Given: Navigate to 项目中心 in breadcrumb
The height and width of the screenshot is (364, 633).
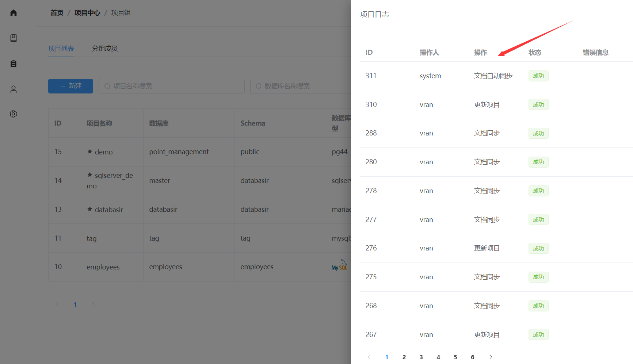Looking at the screenshot, I should click(x=87, y=13).
